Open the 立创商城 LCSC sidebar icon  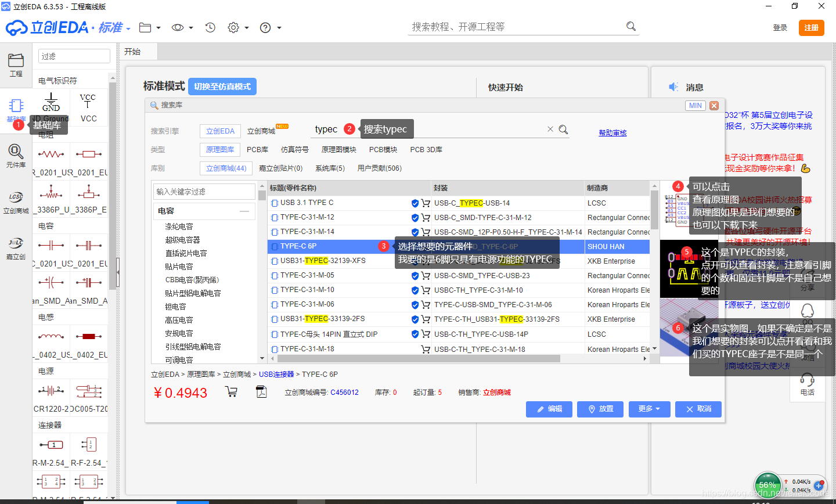(x=16, y=202)
